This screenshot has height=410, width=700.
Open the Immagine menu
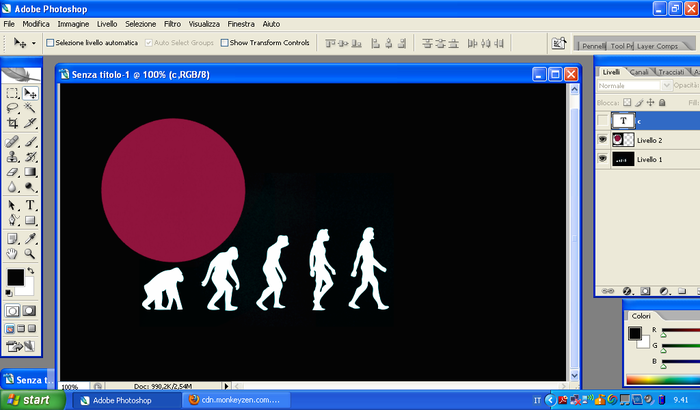73,24
